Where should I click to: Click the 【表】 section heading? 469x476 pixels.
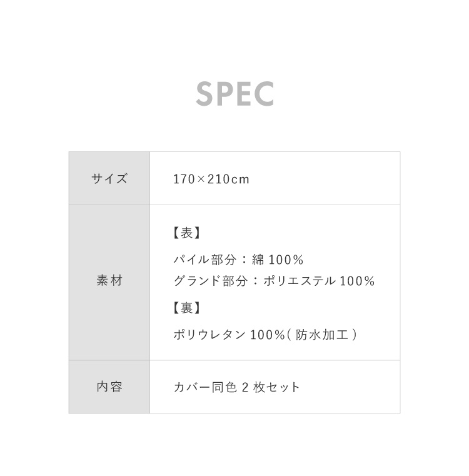click(x=186, y=233)
